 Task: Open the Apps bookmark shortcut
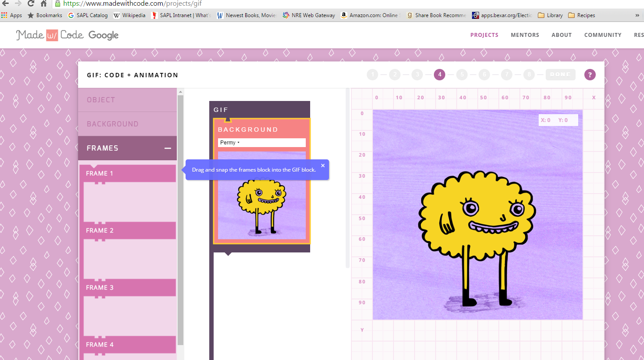click(11, 15)
